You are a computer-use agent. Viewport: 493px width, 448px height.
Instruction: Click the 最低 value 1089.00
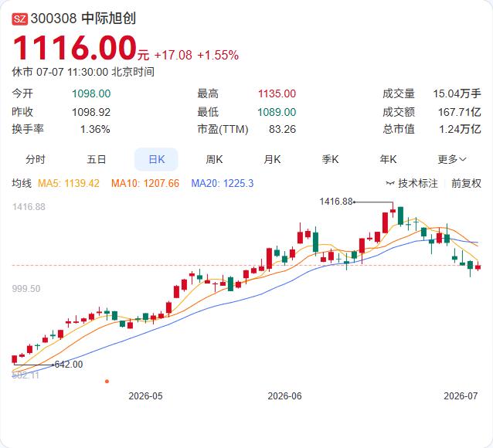point(277,112)
